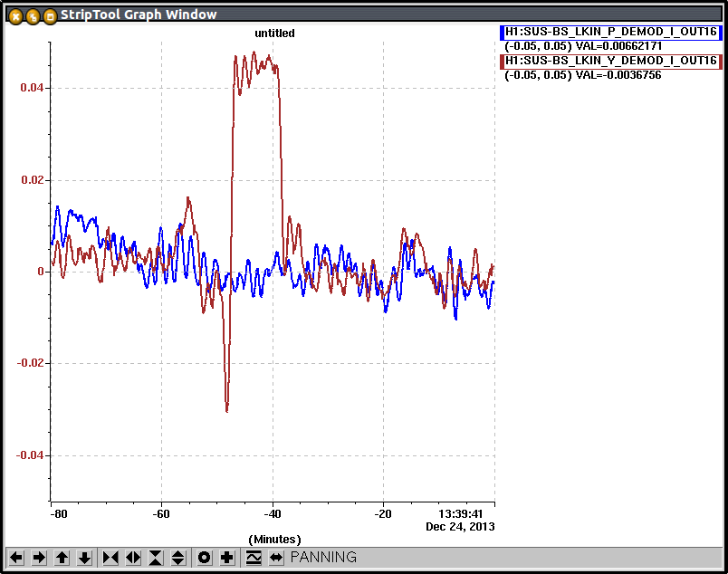This screenshot has height=574, width=728.
Task: Click the horizontal zoom-in (inward bowtie) icon
Action: point(110,558)
